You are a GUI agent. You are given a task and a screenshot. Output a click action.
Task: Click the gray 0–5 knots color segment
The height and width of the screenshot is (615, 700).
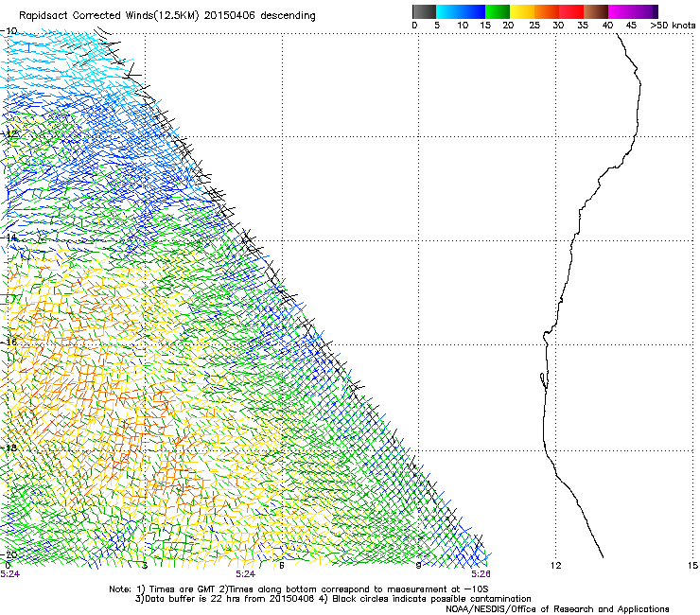tap(424, 11)
